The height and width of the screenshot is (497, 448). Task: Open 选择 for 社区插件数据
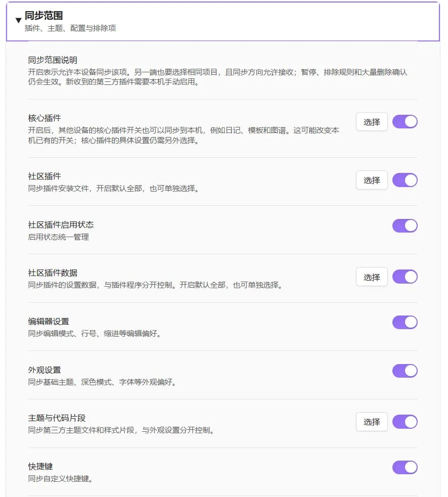372,277
